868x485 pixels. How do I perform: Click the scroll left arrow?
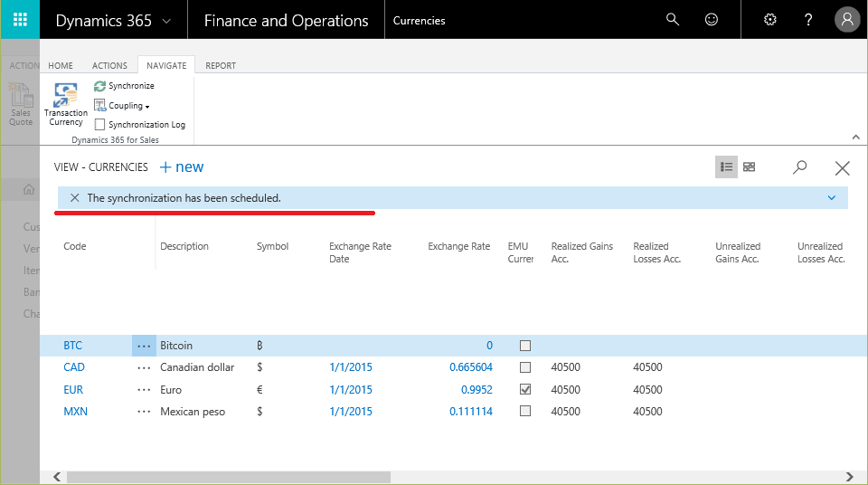pyautogui.click(x=57, y=477)
